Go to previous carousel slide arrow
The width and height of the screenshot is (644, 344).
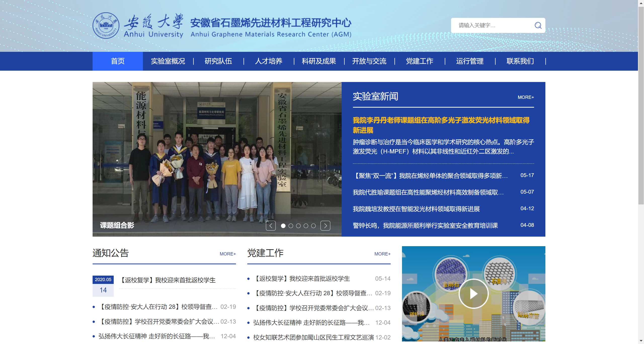(271, 226)
